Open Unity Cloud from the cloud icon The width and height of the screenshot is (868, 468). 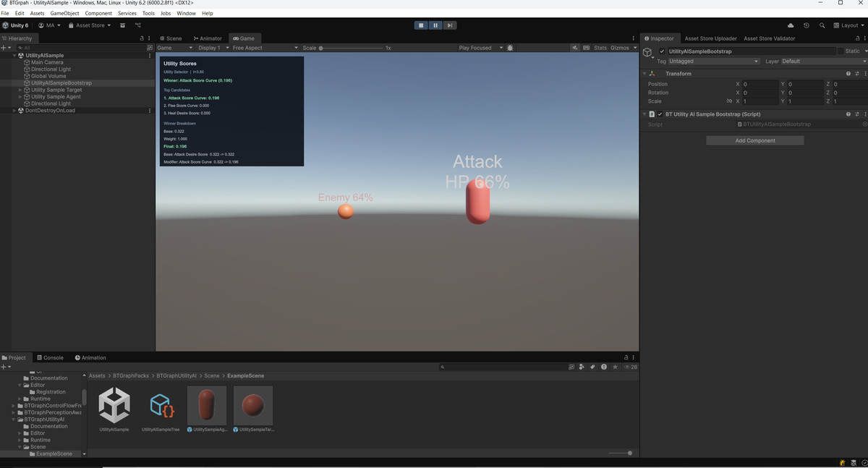coord(791,25)
